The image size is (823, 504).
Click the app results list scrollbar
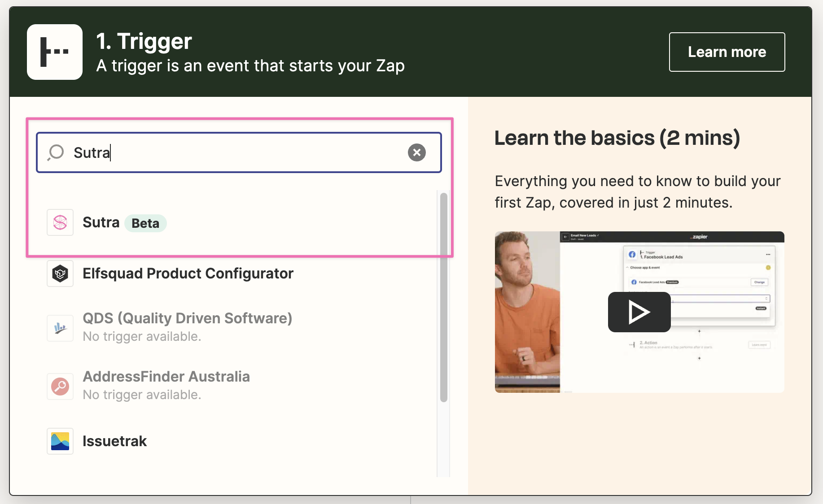tap(444, 297)
